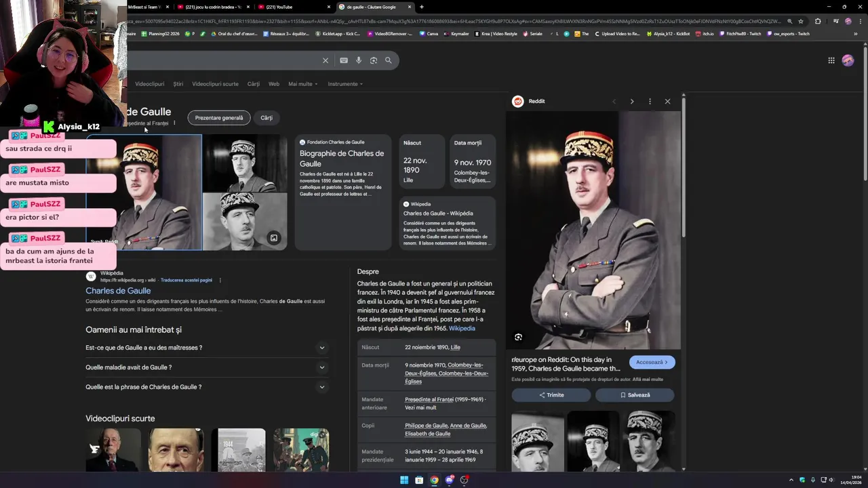Zoom icon in the address bar
Image resolution: width=868 pixels, height=488 pixels.
pyautogui.click(x=789, y=21)
